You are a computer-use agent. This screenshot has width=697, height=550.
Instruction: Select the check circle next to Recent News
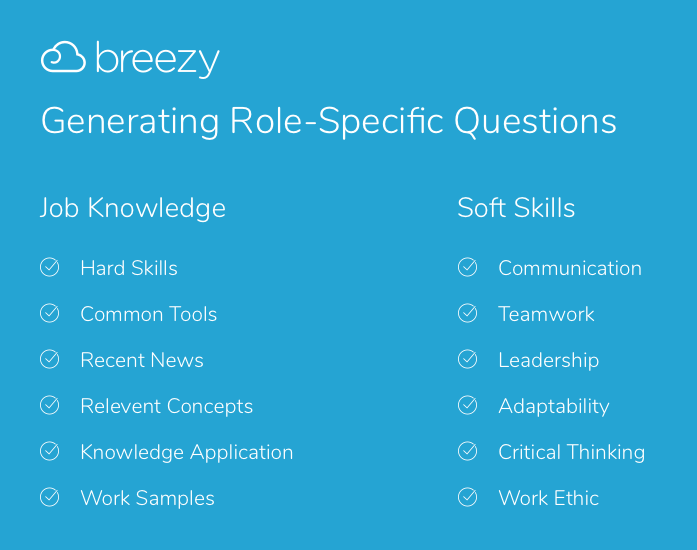point(50,359)
